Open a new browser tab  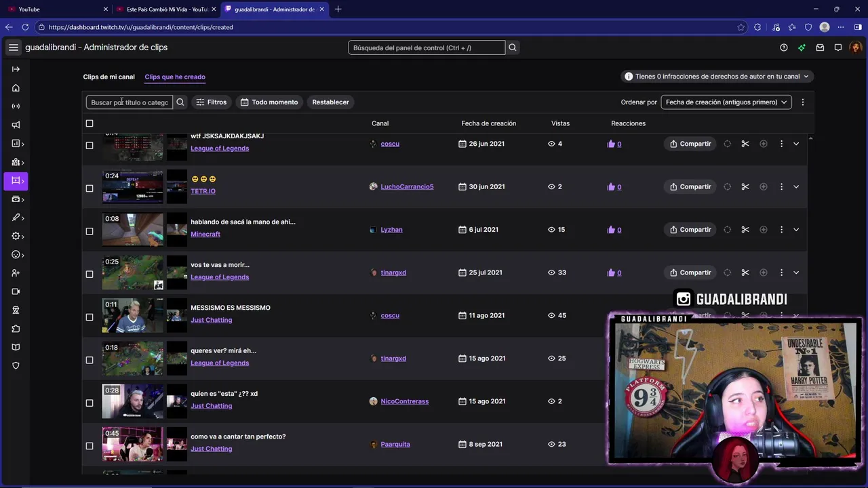click(338, 9)
